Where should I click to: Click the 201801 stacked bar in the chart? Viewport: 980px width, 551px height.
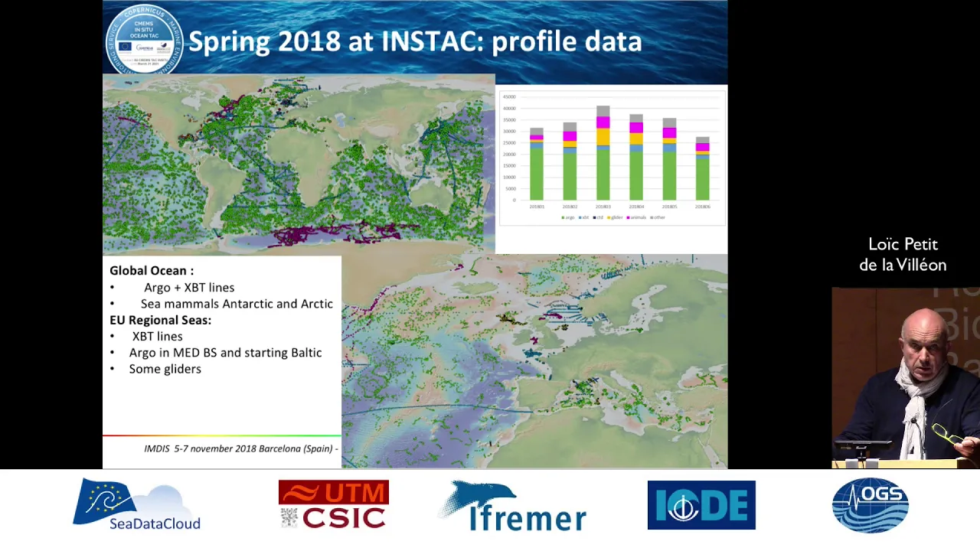tap(537, 164)
